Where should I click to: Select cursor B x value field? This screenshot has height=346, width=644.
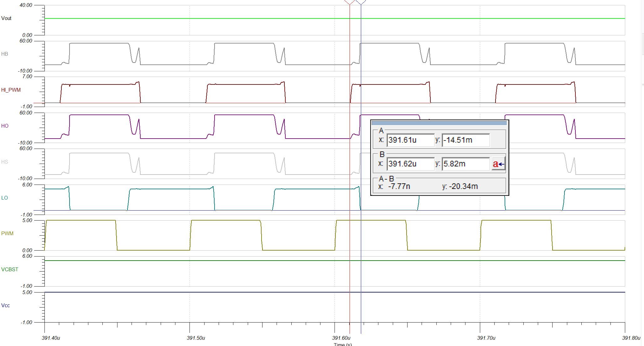411,164
